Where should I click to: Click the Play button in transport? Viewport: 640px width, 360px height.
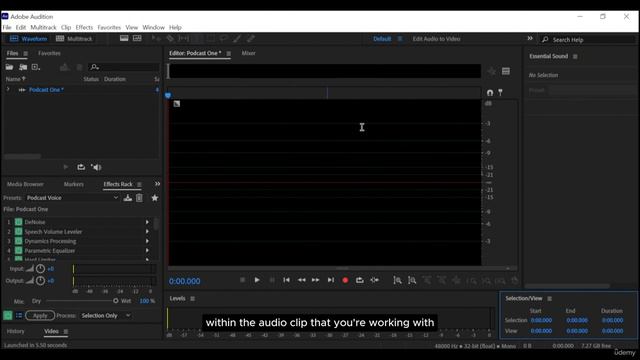257,280
